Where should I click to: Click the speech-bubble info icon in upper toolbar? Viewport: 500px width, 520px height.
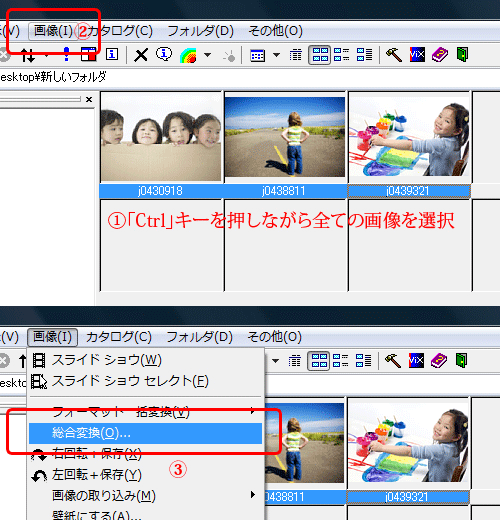[164, 54]
